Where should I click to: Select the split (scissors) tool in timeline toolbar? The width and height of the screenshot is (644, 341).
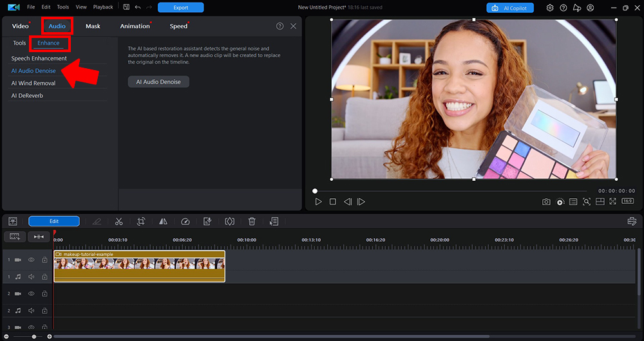point(119,221)
